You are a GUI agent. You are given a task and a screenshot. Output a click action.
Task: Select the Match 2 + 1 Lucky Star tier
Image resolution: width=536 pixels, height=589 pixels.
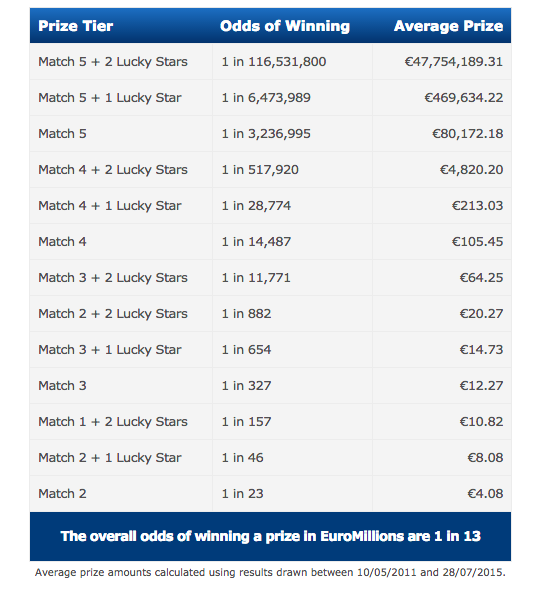110,458
